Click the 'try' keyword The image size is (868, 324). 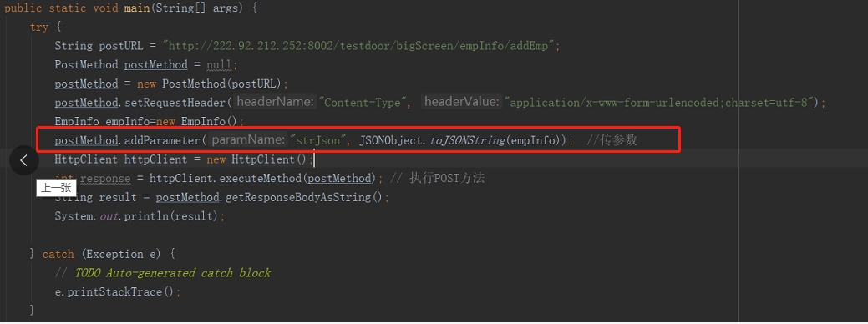[x=39, y=28]
